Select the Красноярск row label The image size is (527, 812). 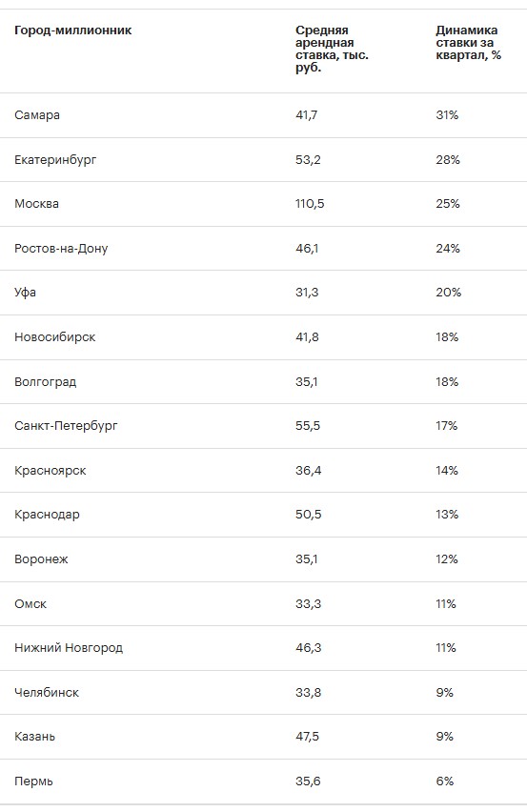51,471
